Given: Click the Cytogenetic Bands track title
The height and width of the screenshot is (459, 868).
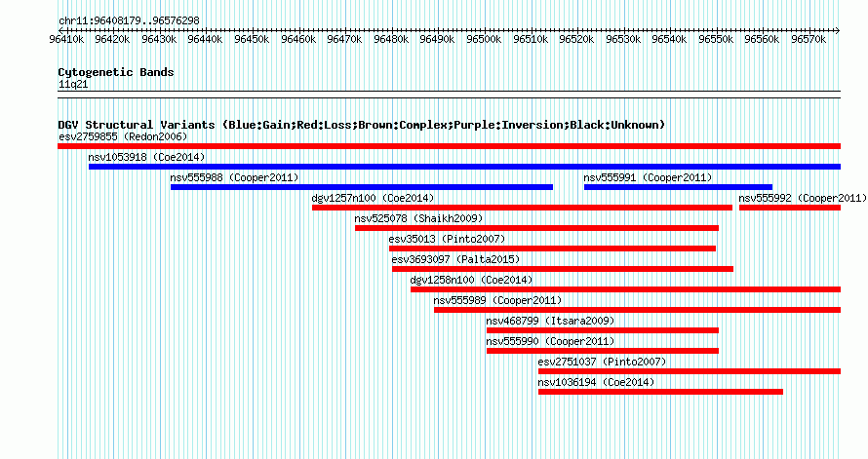Looking at the screenshot, I should click(116, 72).
